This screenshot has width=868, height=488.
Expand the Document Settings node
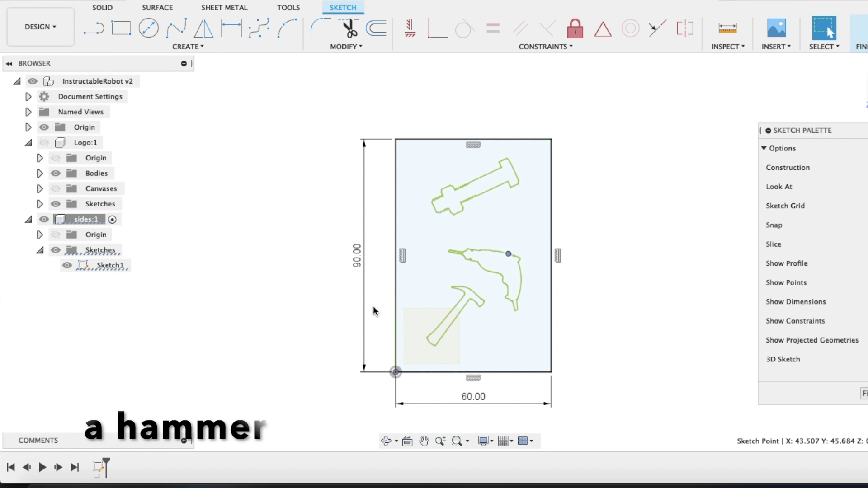tap(28, 97)
